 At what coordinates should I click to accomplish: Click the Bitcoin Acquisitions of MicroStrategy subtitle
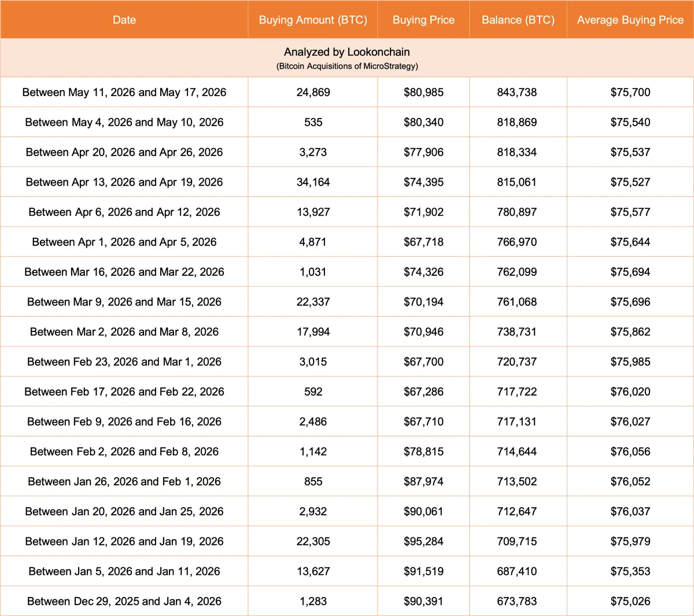pyautogui.click(x=347, y=66)
